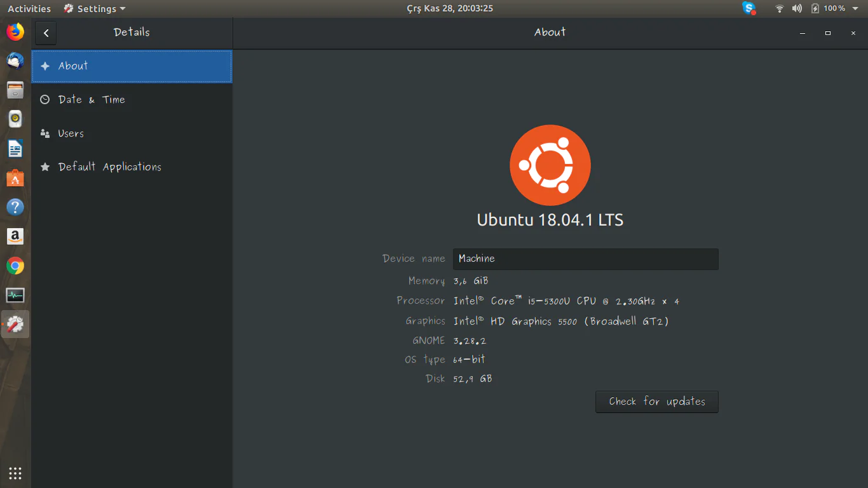The width and height of the screenshot is (868, 488).
Task: Launch Rhythmbox music player from dock
Action: 15,119
